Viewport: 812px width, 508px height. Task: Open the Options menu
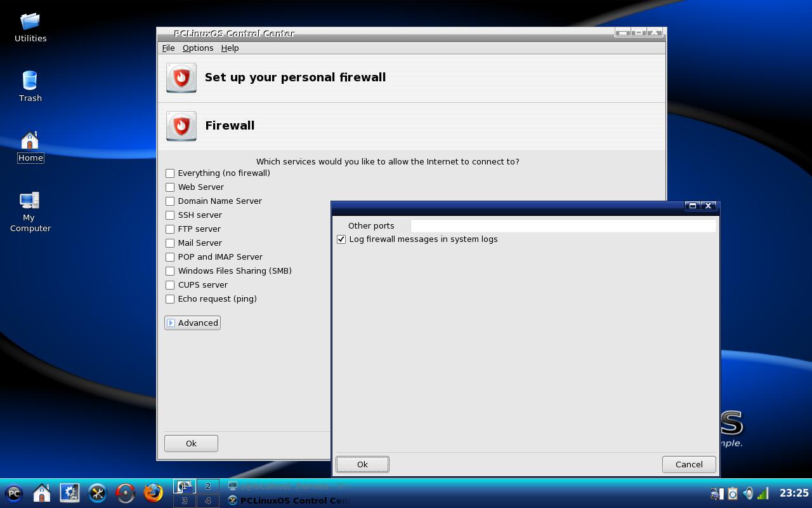point(198,48)
